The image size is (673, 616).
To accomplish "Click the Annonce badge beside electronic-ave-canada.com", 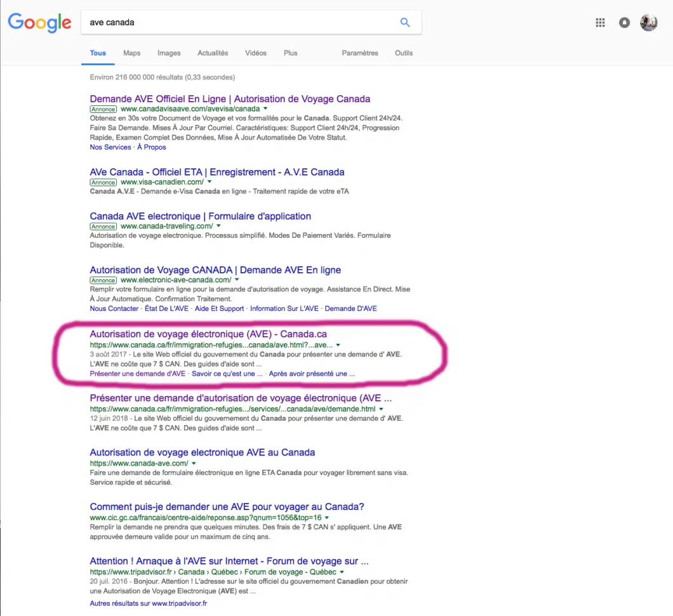I will (103, 280).
